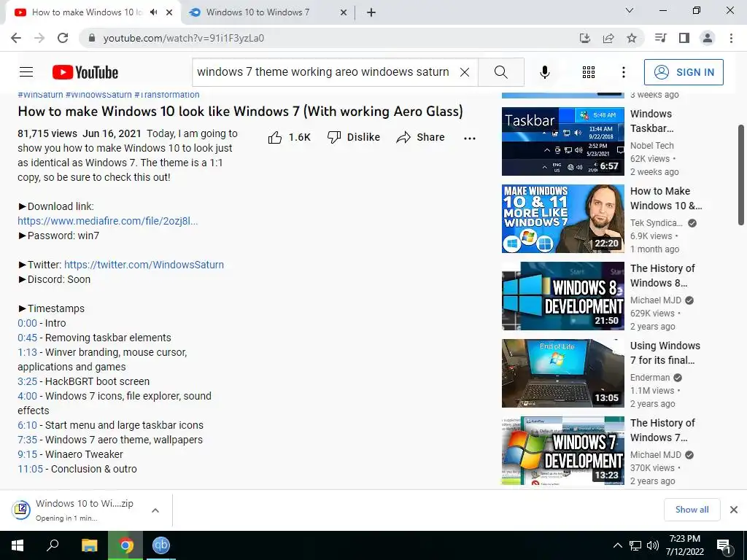Image resolution: width=747 pixels, height=560 pixels.
Task: Share the video via Share button
Action: 420,137
